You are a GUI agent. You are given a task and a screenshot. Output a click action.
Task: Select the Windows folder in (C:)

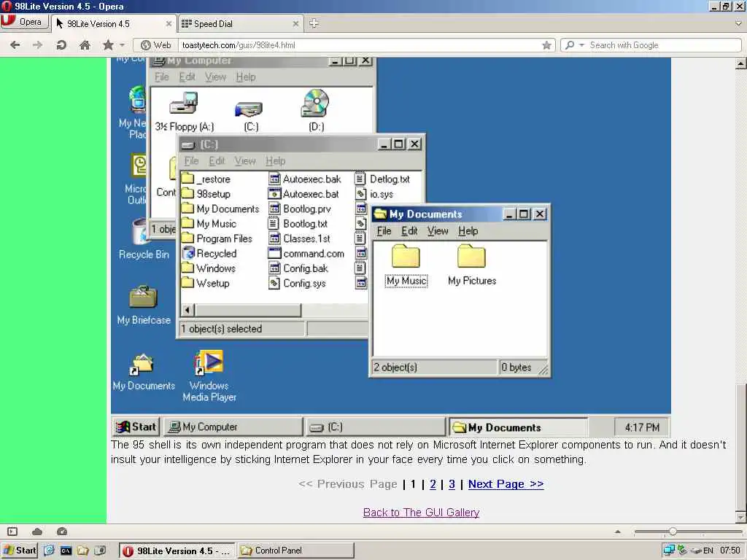coord(209,268)
